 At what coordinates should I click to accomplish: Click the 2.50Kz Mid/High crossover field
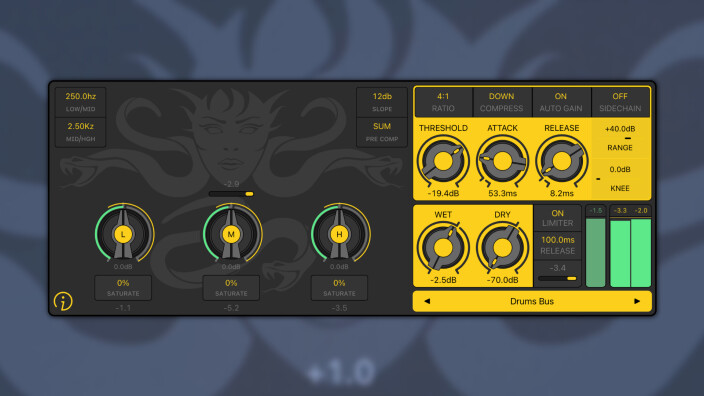point(80,132)
